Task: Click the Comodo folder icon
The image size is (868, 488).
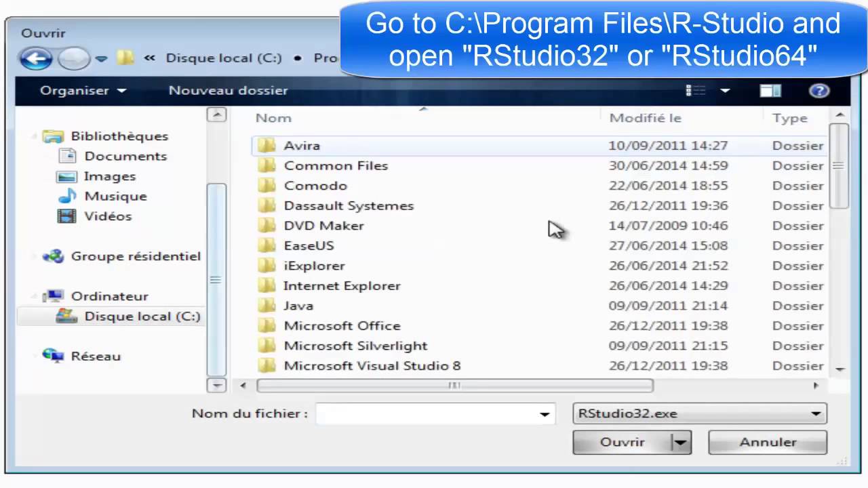Action: tap(267, 185)
